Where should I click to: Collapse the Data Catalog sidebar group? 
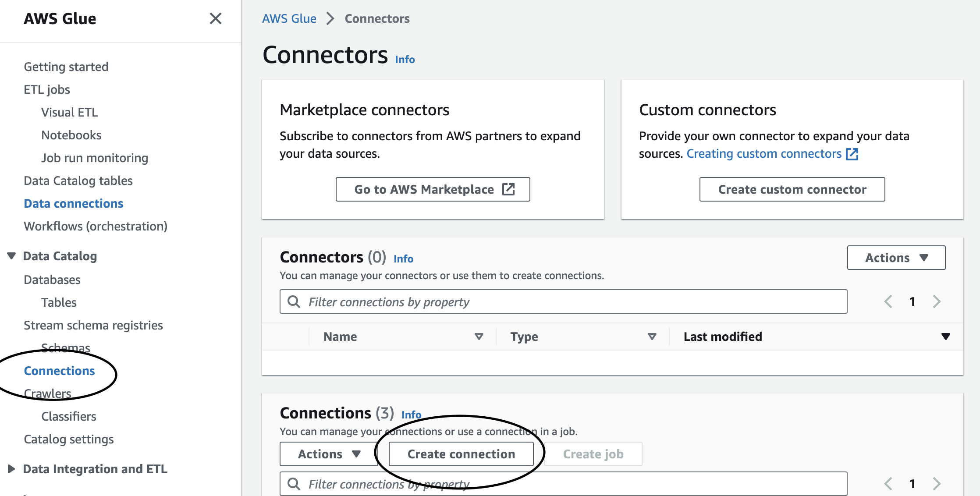coord(12,256)
